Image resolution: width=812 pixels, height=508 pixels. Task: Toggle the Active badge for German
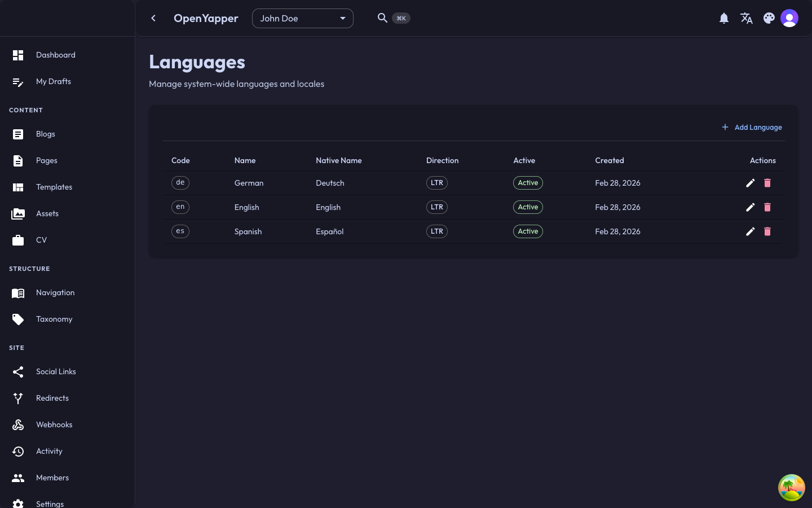click(x=528, y=183)
